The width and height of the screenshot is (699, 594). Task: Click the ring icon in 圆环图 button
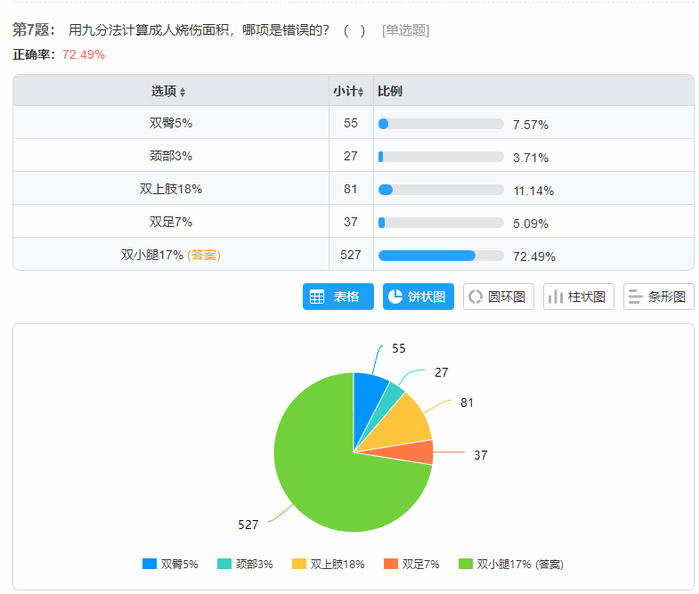476,297
